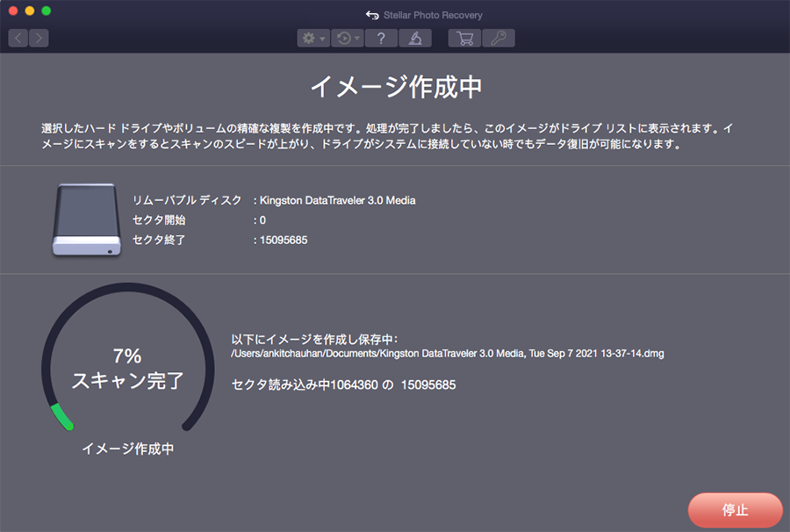Click the red 停止 stop button
790x532 pixels.
(735, 510)
